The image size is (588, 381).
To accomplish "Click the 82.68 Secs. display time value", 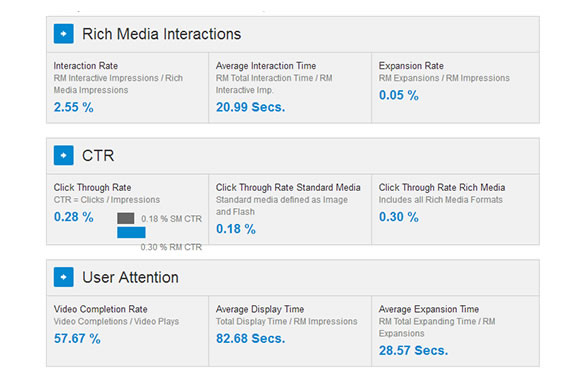I will (250, 339).
